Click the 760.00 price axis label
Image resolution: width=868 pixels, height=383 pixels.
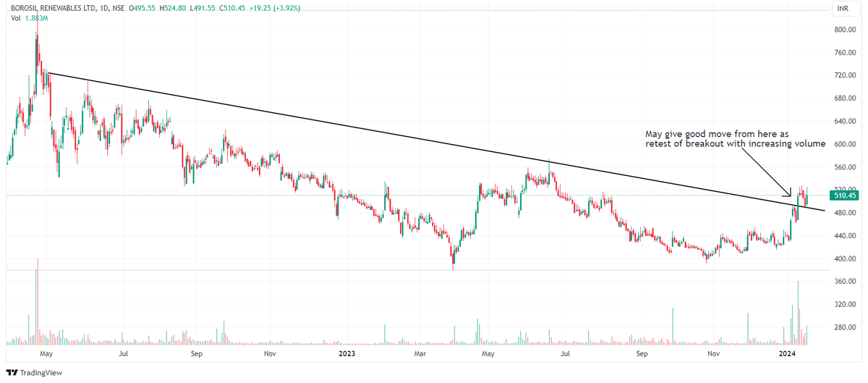844,53
